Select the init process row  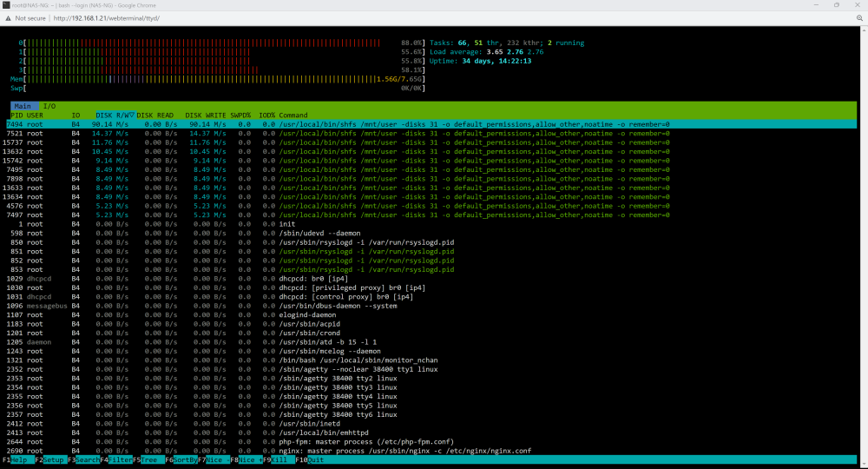click(x=431, y=224)
